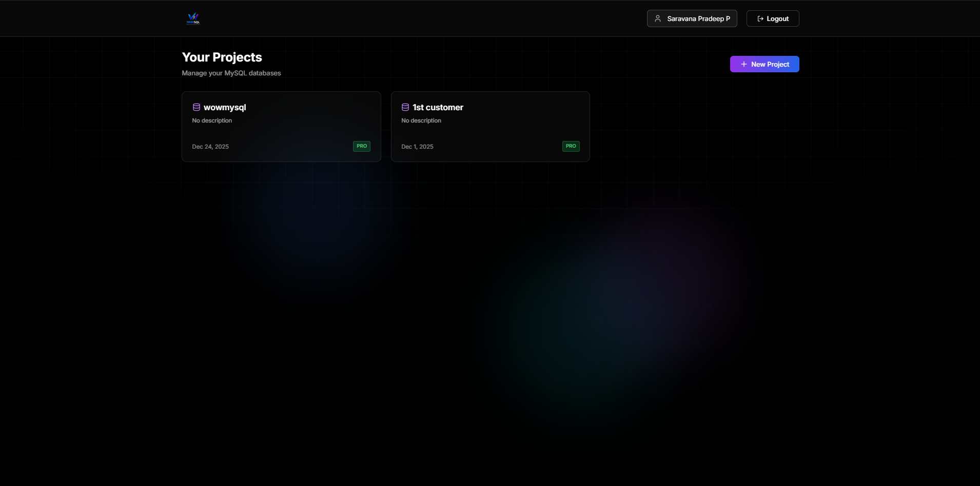Click the Dec 24, 2025 date on wowmysql
Image resolution: width=980 pixels, height=486 pixels.
tap(210, 146)
